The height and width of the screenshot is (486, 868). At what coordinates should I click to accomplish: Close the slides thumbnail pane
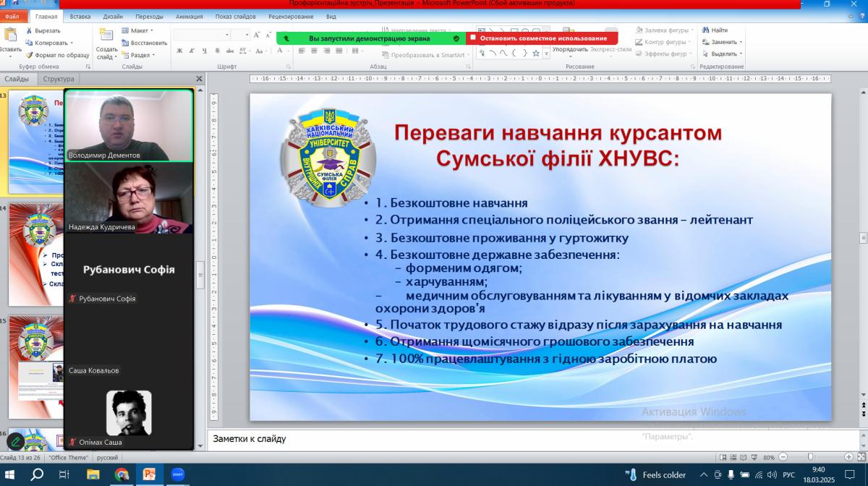[199, 79]
